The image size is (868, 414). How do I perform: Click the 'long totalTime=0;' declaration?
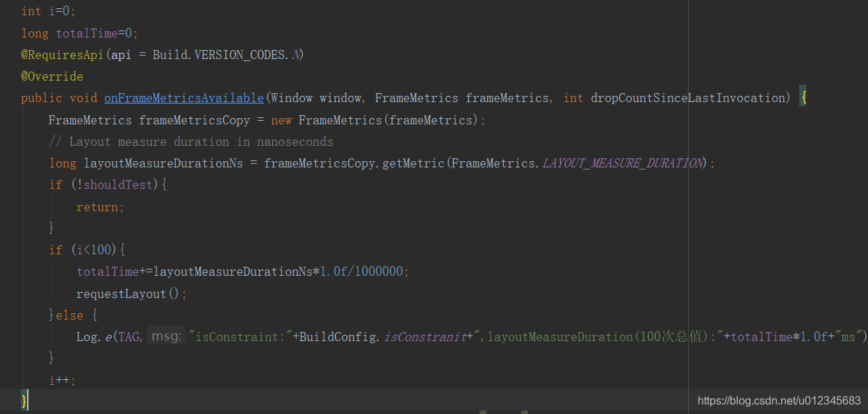click(80, 33)
